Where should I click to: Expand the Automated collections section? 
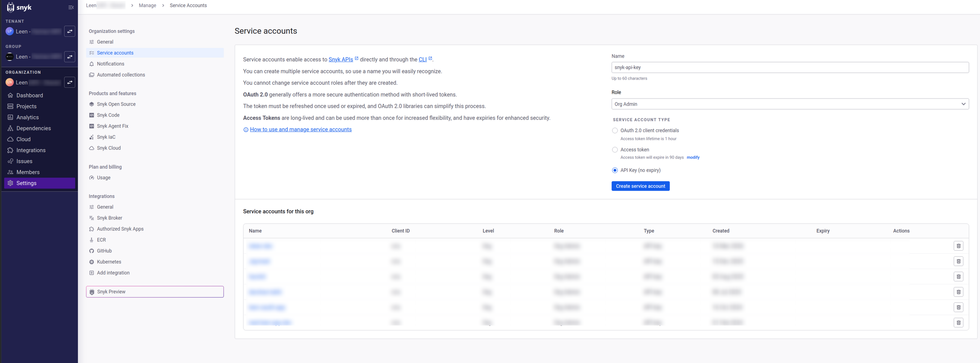pyautogui.click(x=121, y=75)
